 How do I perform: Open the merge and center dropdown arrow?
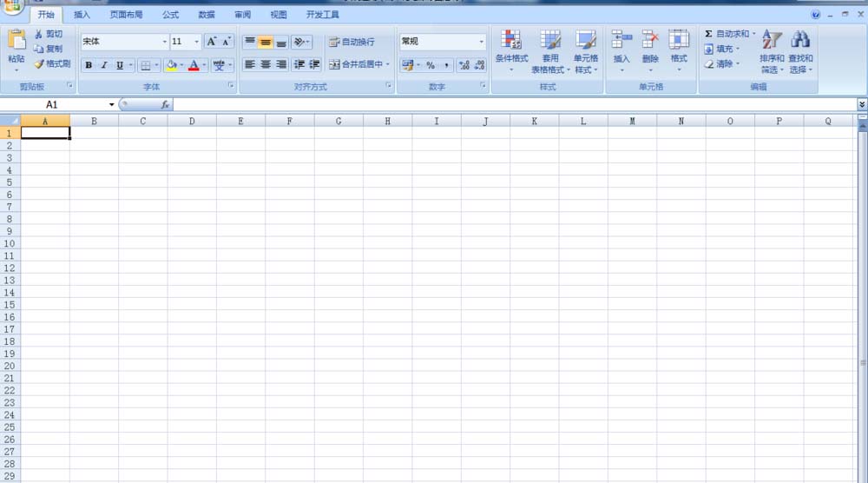click(x=388, y=64)
